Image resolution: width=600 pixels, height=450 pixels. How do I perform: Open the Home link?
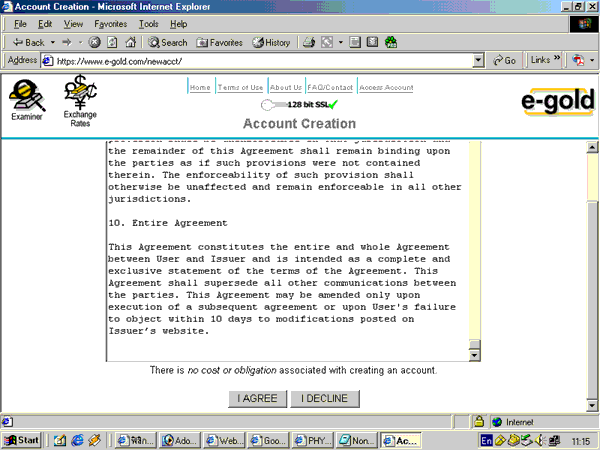200,88
